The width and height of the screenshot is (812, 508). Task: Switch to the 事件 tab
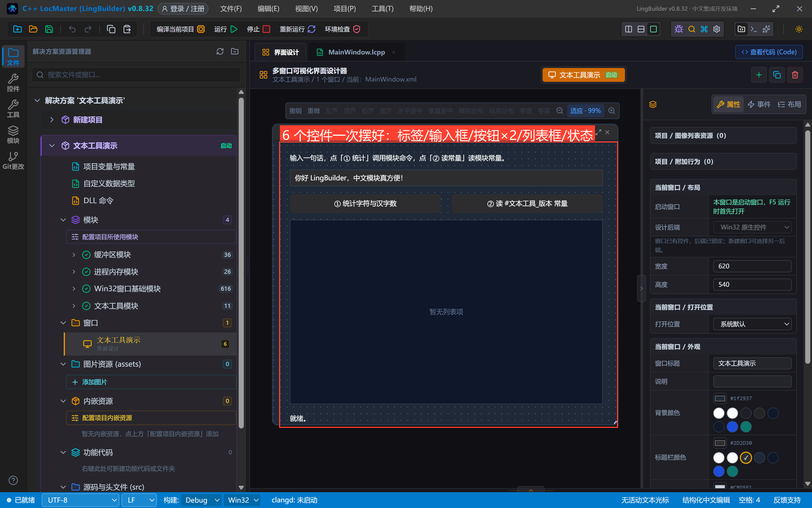[759, 104]
